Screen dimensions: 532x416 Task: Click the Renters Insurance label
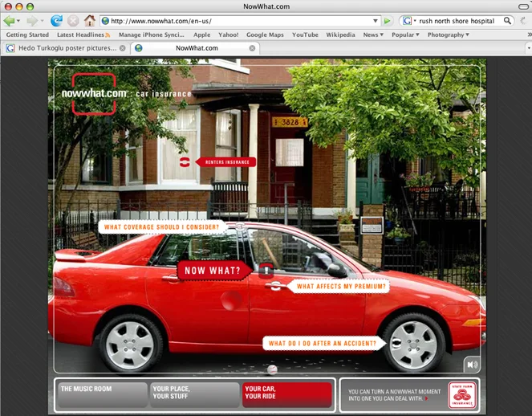coord(226,162)
